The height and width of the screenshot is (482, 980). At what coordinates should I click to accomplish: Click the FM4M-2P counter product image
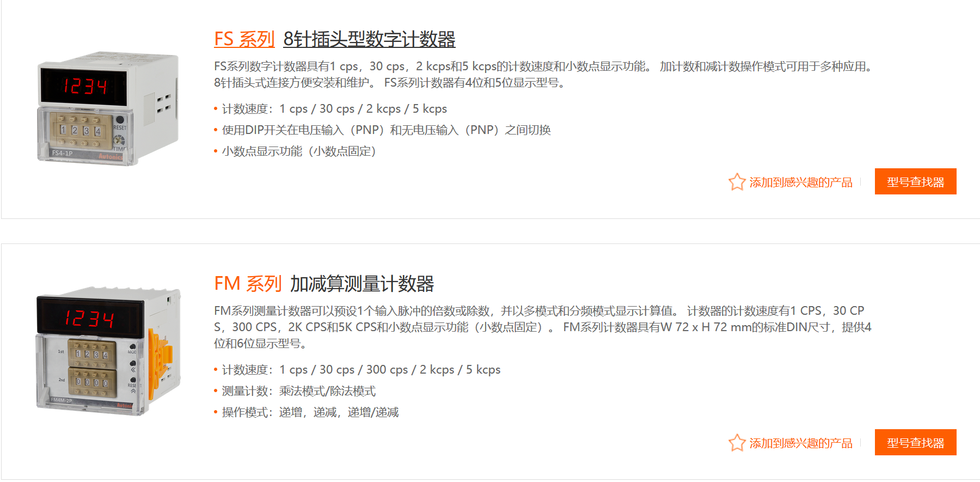pyautogui.click(x=108, y=351)
